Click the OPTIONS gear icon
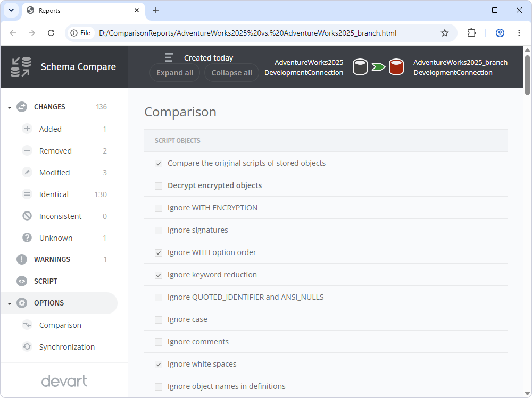Image resolution: width=532 pixels, height=398 pixels. [22, 303]
